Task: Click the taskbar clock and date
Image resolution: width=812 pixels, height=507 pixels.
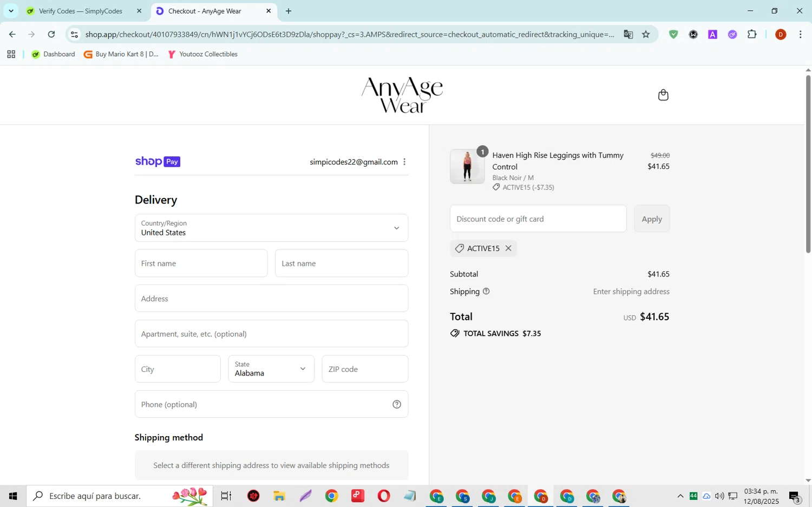Action: pos(761,496)
